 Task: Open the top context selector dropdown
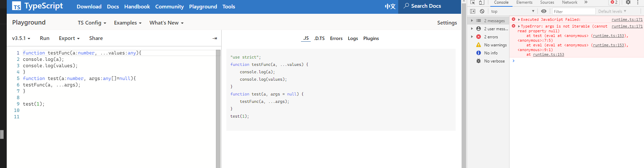(513, 11)
